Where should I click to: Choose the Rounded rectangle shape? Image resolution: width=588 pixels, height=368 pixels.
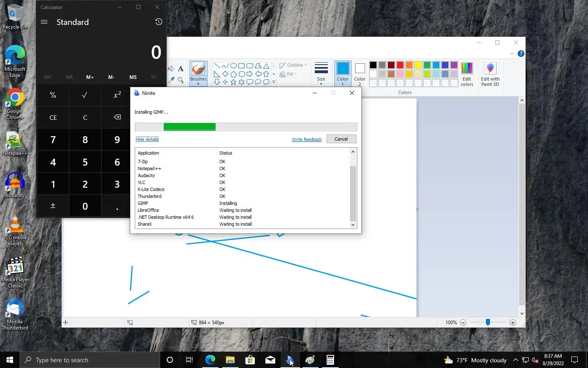click(x=249, y=66)
